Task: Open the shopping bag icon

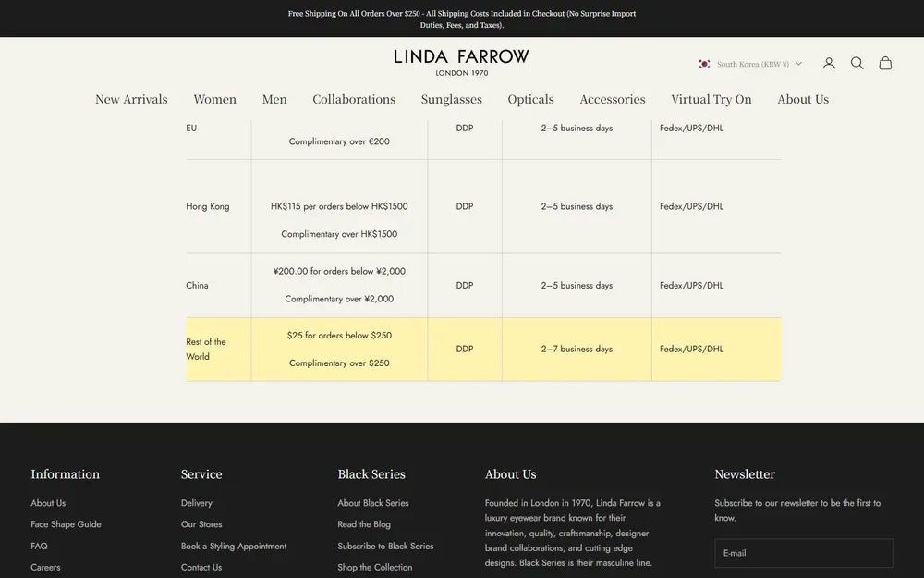Action: click(x=885, y=63)
